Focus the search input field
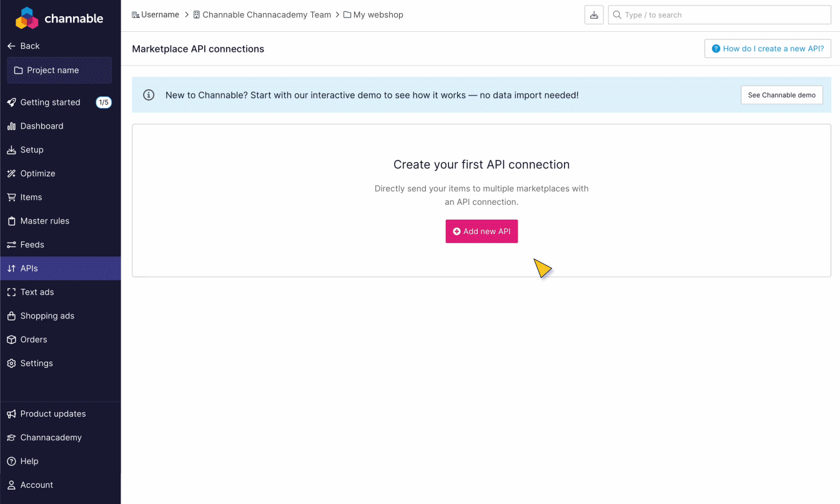Viewport: 840px width, 504px height. [719, 15]
